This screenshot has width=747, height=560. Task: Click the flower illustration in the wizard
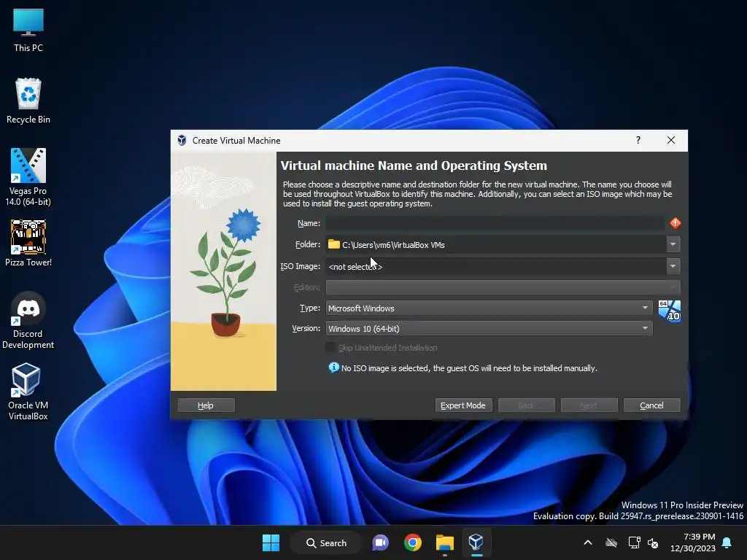[x=223, y=271]
